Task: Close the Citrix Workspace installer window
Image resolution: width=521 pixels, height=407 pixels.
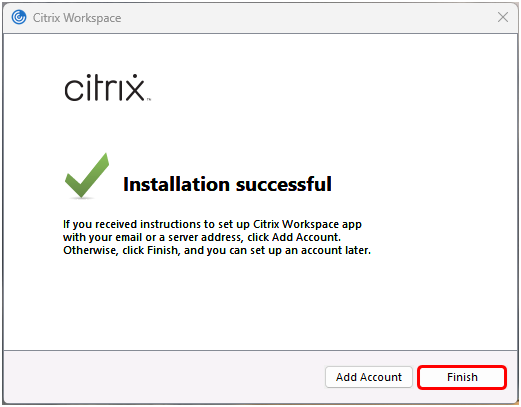Action: tap(503, 17)
